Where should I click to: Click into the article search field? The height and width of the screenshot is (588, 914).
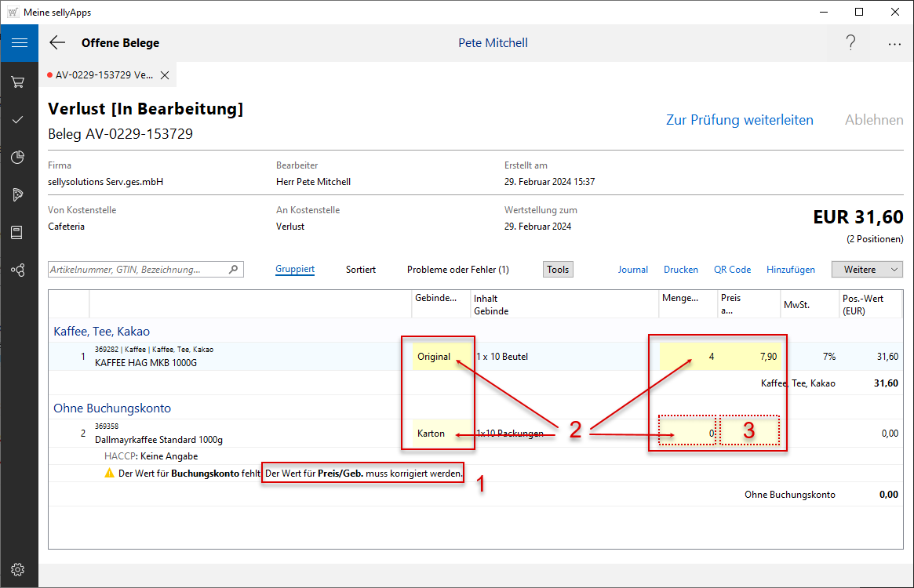pyautogui.click(x=138, y=270)
